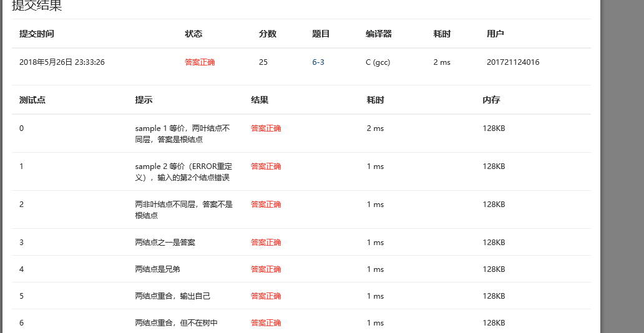Click test point 0 time 2 ms

[x=376, y=128]
